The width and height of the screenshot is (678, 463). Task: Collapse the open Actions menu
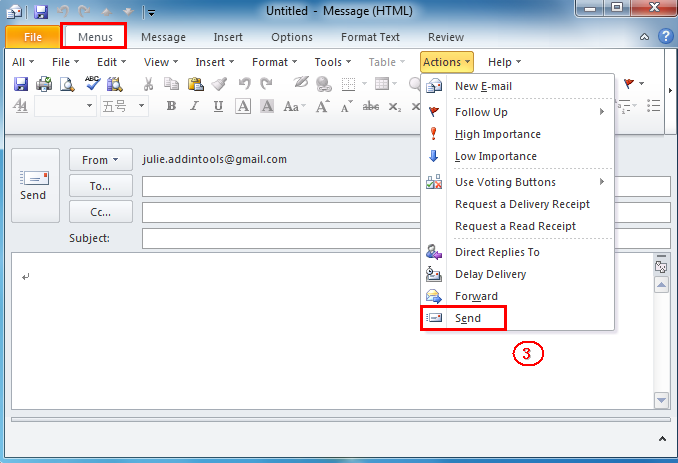tap(447, 62)
